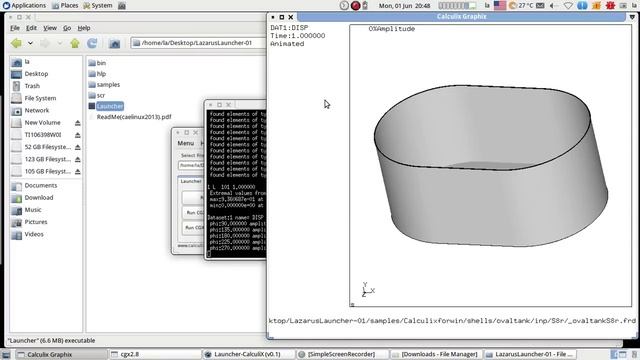Eject the New Volume drive
The image size is (640, 360).
tap(78, 123)
